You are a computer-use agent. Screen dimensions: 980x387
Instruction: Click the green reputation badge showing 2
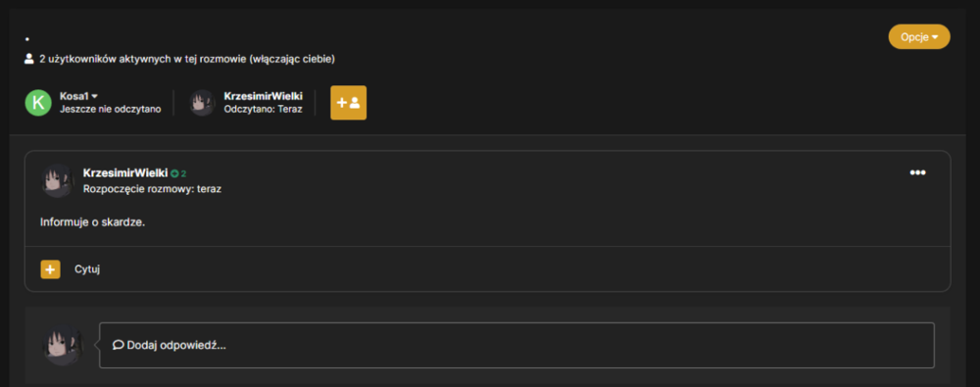click(178, 173)
